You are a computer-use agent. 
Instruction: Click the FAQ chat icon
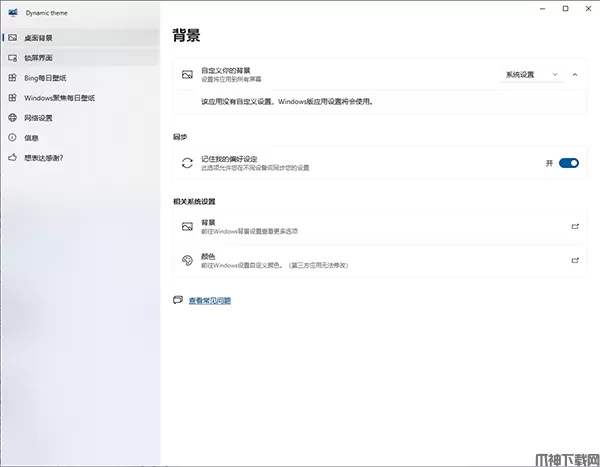pos(178,300)
